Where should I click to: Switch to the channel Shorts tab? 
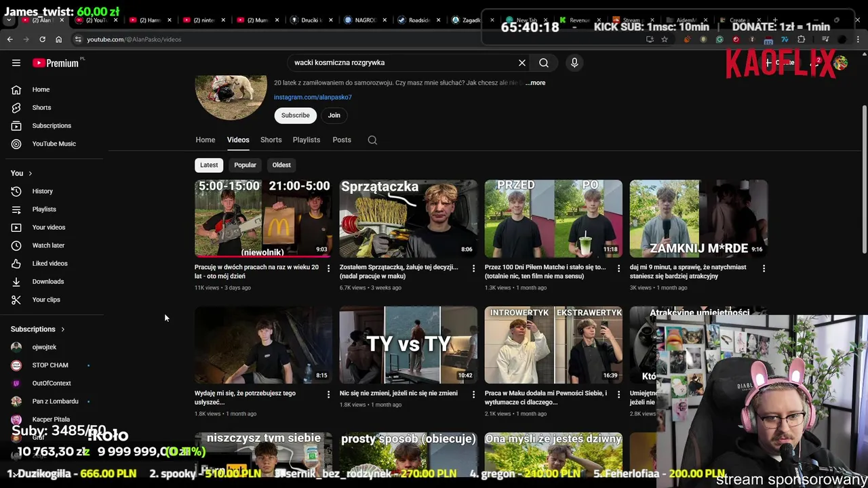pos(271,140)
